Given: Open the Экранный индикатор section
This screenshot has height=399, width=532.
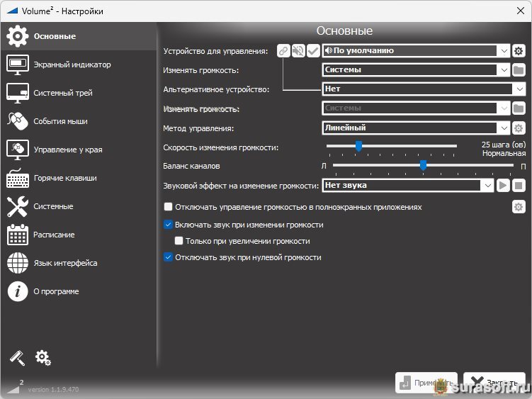Looking at the screenshot, I should click(x=79, y=64).
